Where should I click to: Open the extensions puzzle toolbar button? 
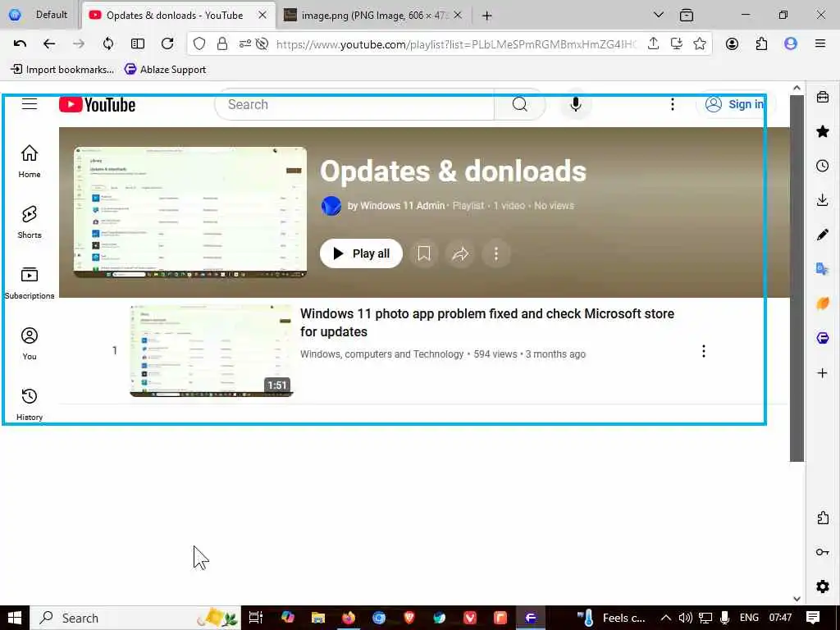pos(761,44)
